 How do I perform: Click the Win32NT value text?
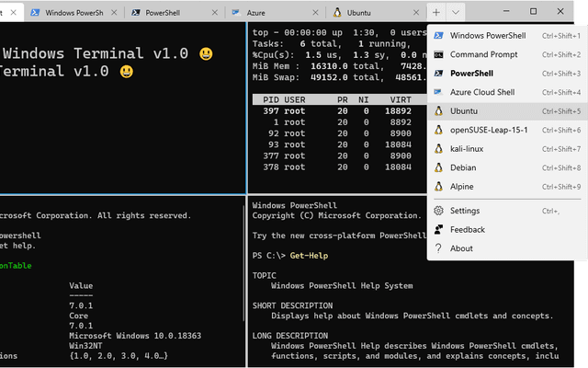[85, 346]
